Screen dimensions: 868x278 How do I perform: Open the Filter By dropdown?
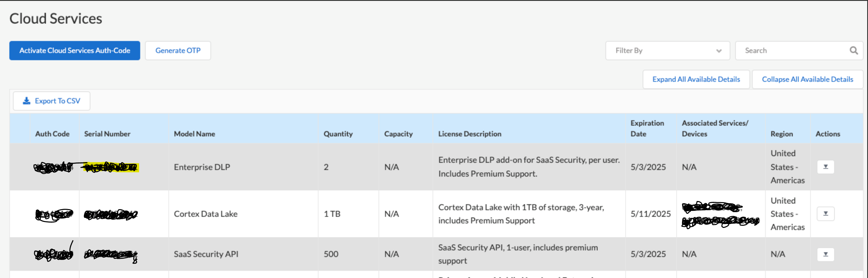click(667, 51)
